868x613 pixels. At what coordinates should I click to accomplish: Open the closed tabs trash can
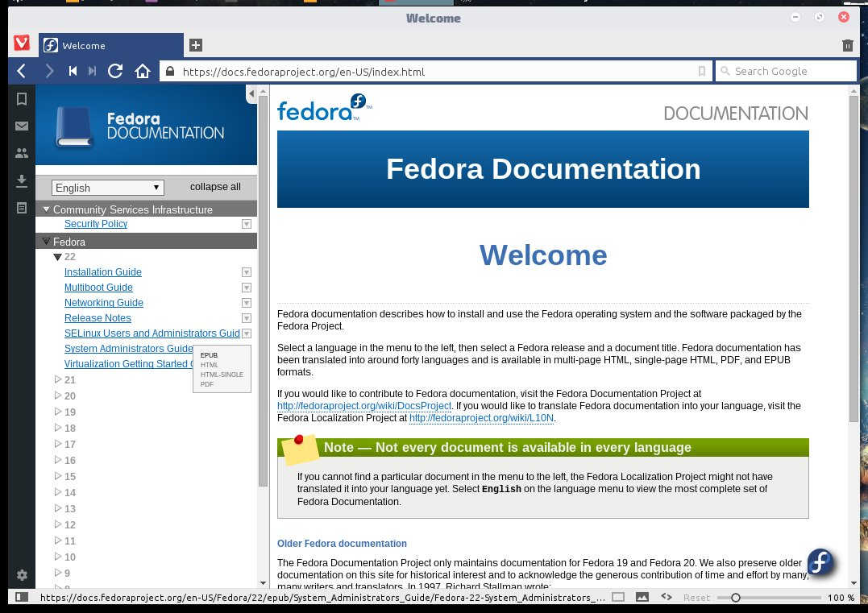[x=848, y=45]
